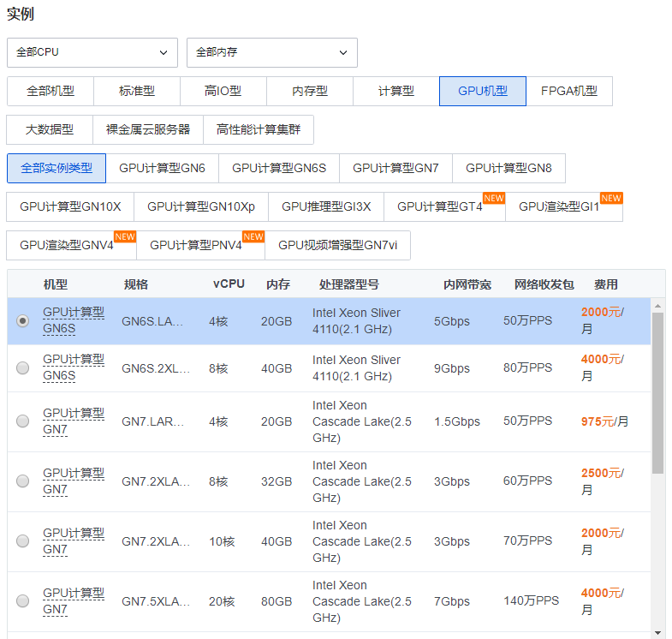The image size is (672, 639).
Task: Open GPU计算型GN7 link in 10核 row
Action: point(74,540)
